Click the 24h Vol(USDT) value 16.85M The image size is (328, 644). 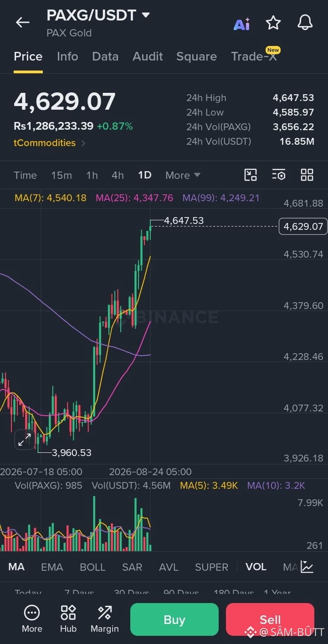click(x=297, y=142)
